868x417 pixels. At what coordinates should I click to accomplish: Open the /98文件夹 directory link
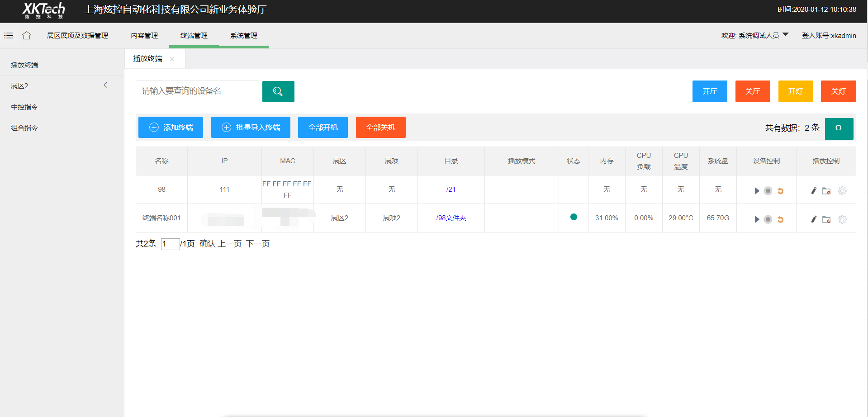click(x=451, y=218)
